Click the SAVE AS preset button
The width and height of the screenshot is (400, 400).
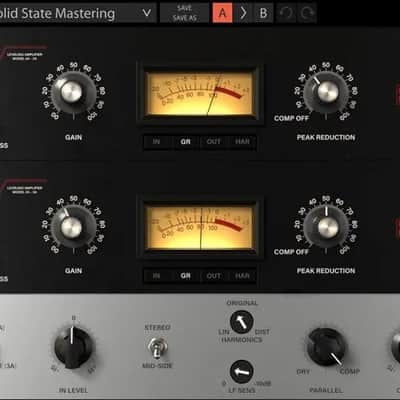(185, 18)
